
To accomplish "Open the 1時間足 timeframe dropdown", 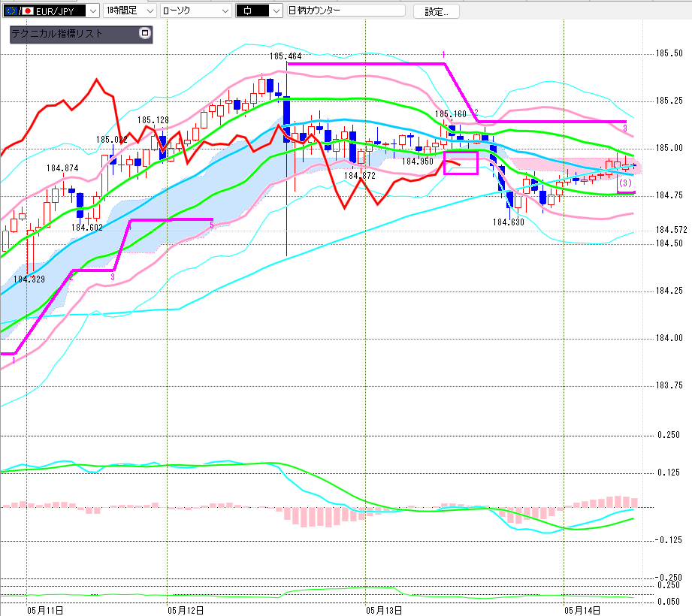I will (150, 11).
